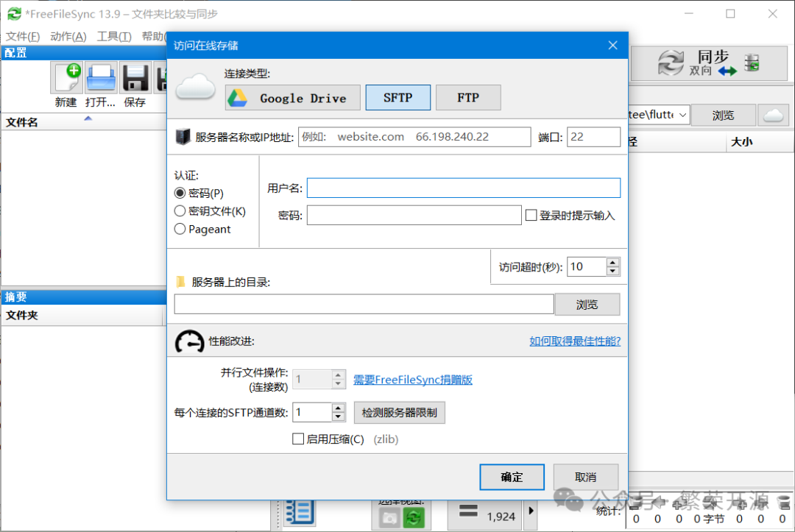Viewport: 795px width, 532px height.
Task: Browse for the server directory with 浏览
Action: click(x=587, y=305)
